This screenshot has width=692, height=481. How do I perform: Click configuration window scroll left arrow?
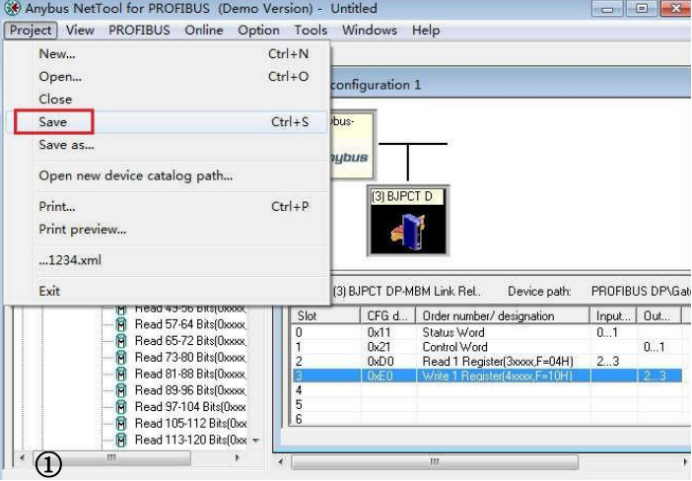coord(281,462)
